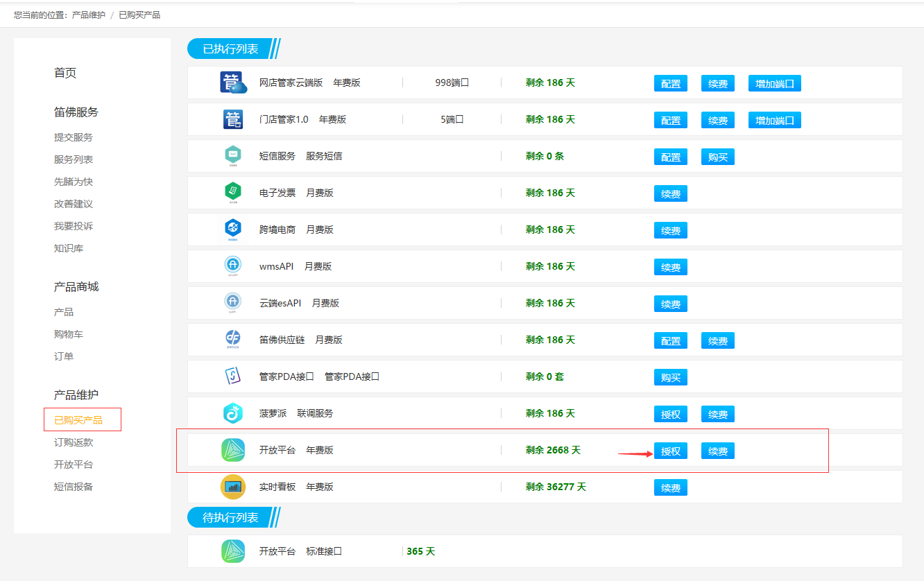Click 配置 for 网店管家云端版

tap(671, 83)
